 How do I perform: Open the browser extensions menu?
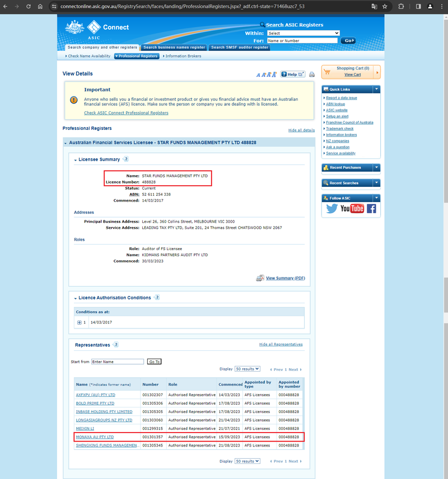point(401,6)
